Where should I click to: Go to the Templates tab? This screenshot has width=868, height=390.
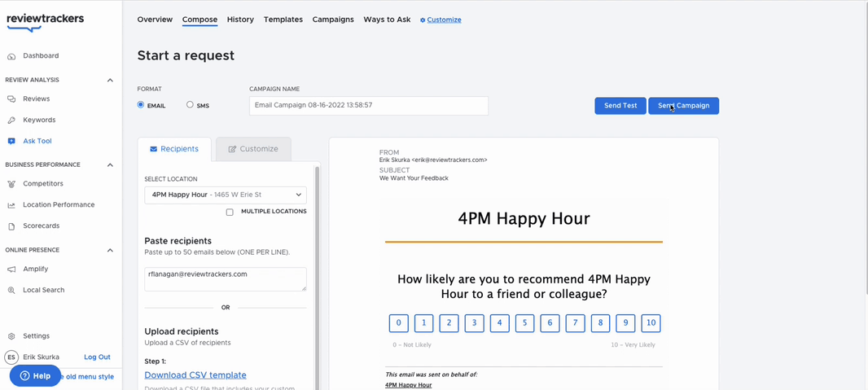coord(283,20)
